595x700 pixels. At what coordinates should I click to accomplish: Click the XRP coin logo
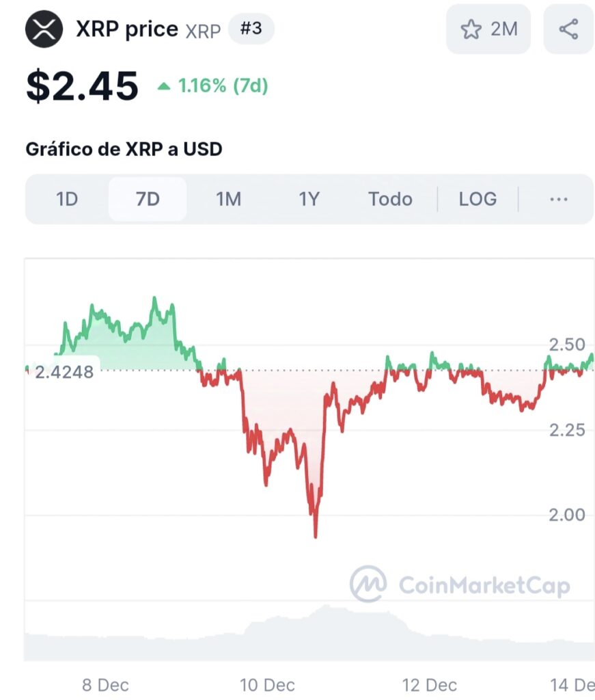click(44, 29)
